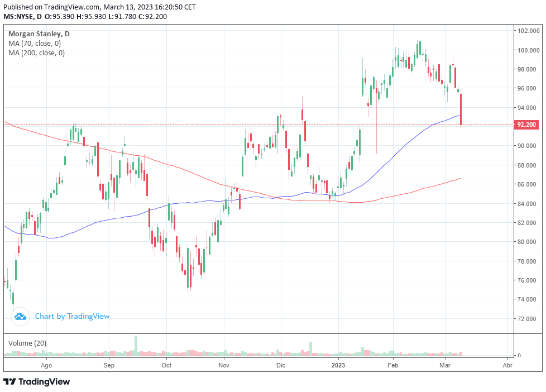Screen dimensions: 546x392
Task: Click the 'Ago' month label on time axis
Action: tap(46, 365)
